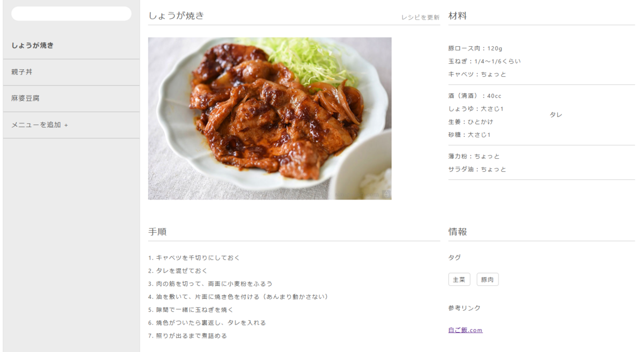This screenshot has width=644, height=352.
Task: Click the ginger pork dish photo
Action: [270, 119]
